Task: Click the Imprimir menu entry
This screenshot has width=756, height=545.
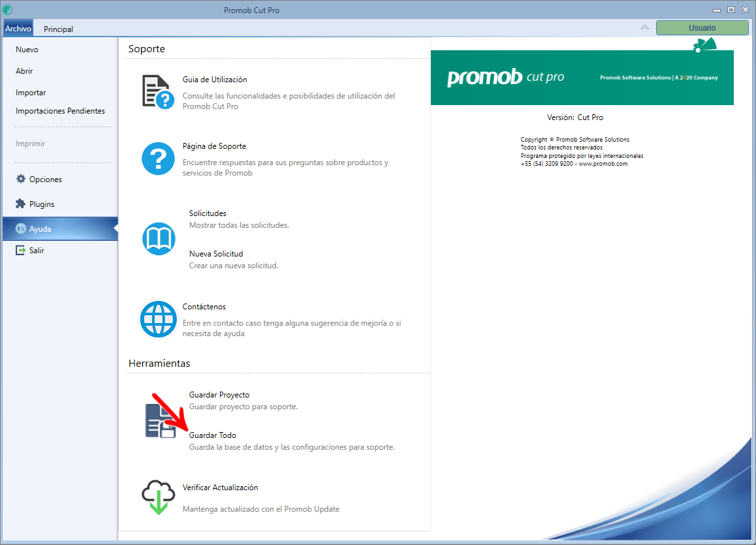Action: (x=31, y=144)
